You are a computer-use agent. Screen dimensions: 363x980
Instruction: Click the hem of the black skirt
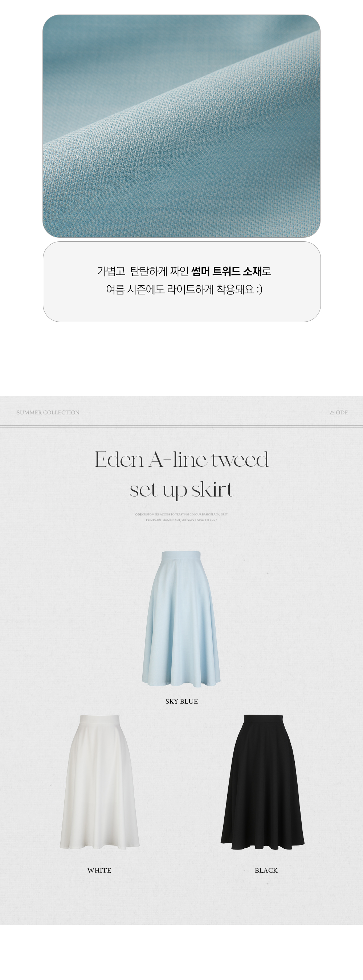[x=263, y=845]
